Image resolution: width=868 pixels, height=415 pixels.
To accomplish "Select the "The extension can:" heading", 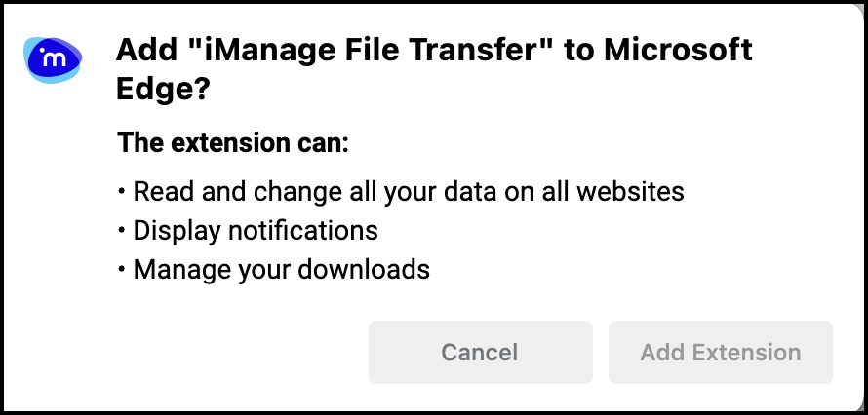I will 233,143.
